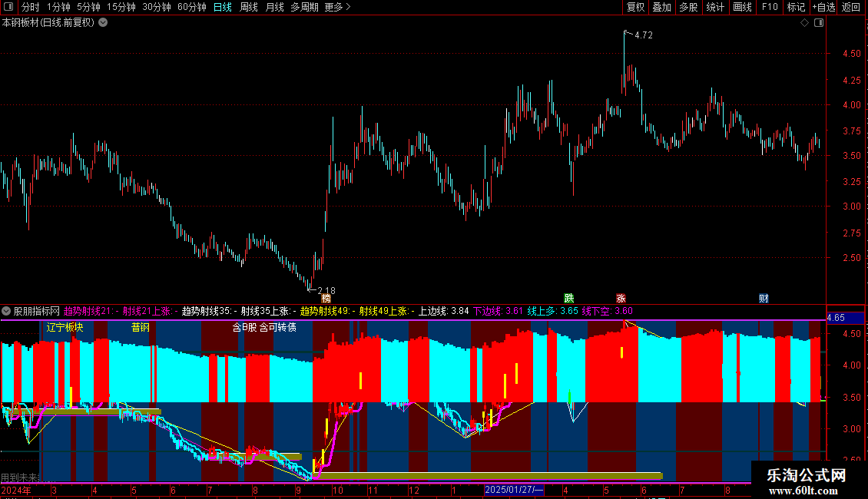Expand the 更多 periods menu
Screen dimensions: 868x499
click(337, 7)
